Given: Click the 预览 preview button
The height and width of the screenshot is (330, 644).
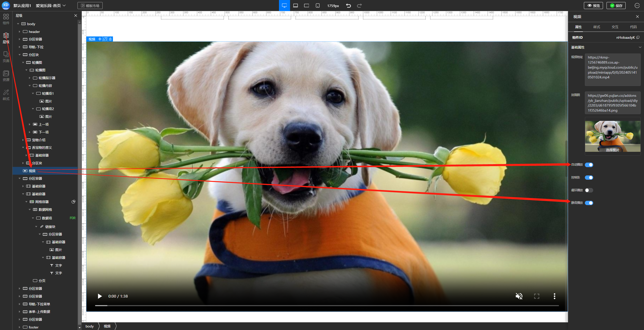Looking at the screenshot, I should click(593, 6).
